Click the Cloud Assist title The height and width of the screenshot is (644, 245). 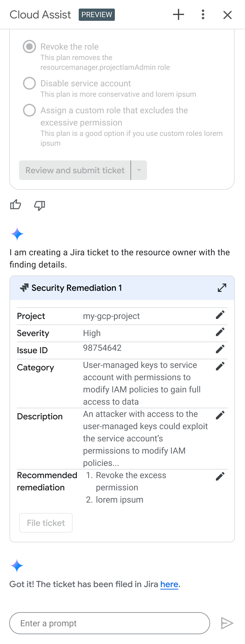click(40, 15)
